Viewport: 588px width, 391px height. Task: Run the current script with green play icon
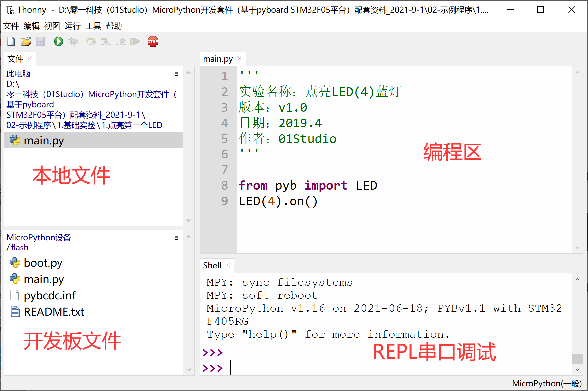tap(58, 41)
